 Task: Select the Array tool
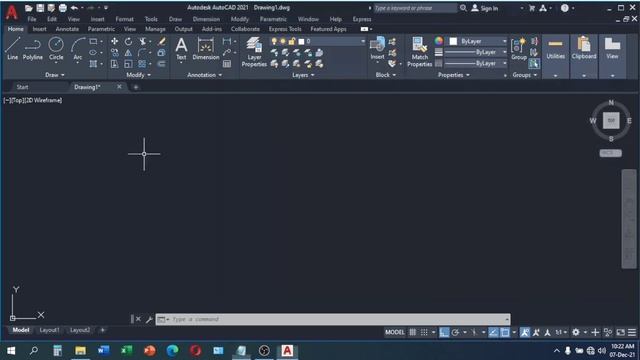click(x=142, y=64)
